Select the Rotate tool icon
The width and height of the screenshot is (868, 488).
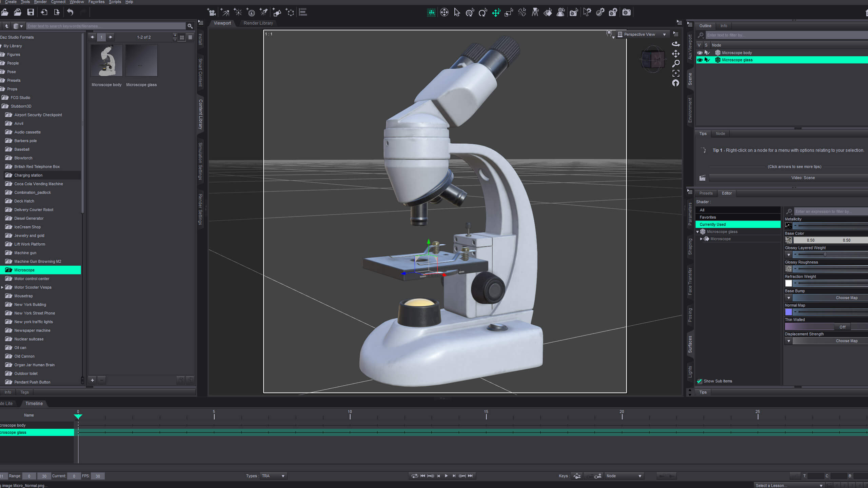coord(483,13)
